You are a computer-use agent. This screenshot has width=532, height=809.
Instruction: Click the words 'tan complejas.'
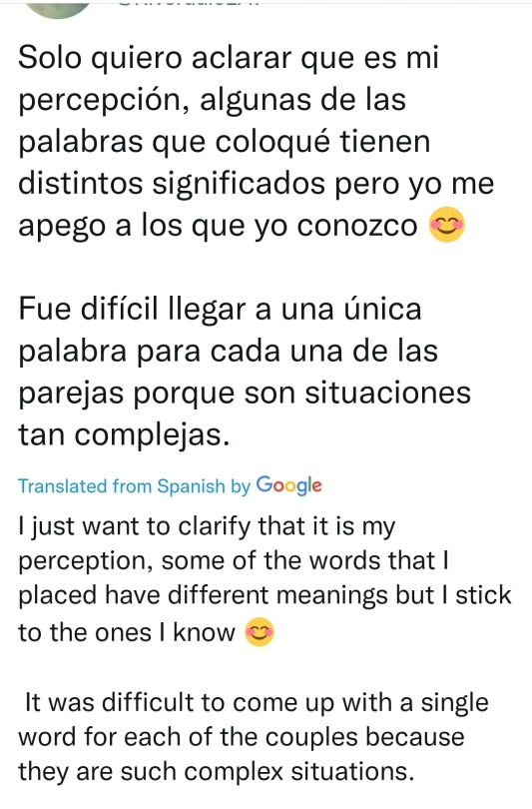124,434
